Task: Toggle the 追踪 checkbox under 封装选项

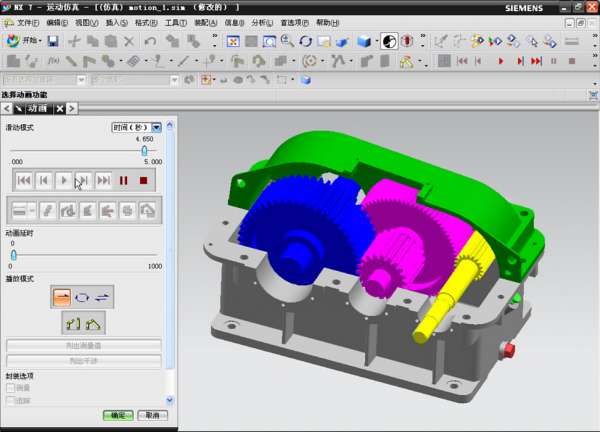Action: point(11,401)
